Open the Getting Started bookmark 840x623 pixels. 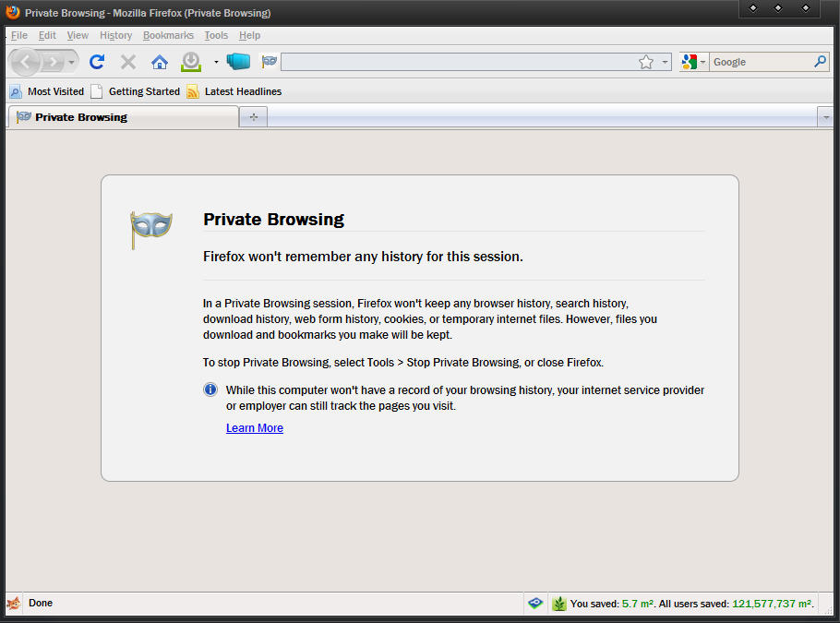pyautogui.click(x=136, y=91)
